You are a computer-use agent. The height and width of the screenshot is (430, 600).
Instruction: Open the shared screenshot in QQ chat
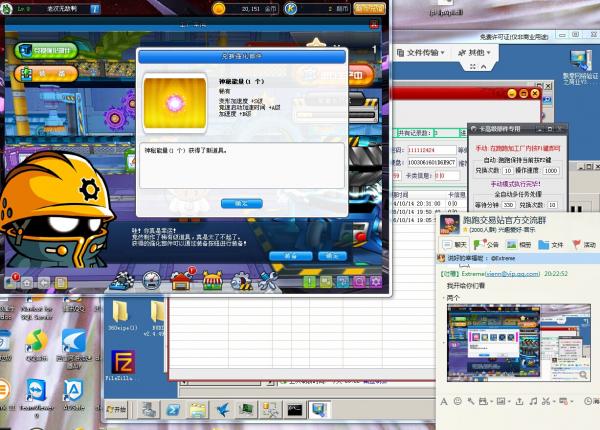coord(518,343)
